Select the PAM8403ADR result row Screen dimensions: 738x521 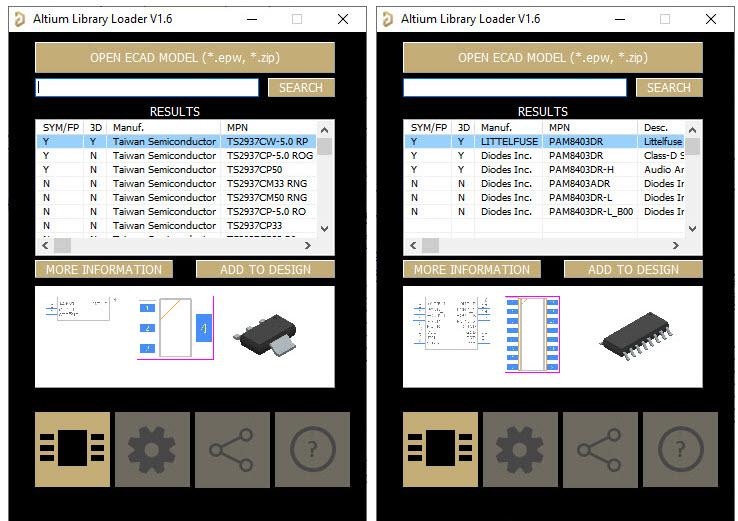(x=544, y=184)
